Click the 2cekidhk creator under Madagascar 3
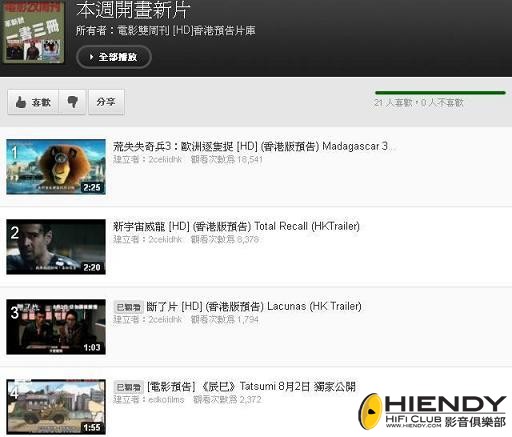512x437 pixels. (x=165, y=160)
